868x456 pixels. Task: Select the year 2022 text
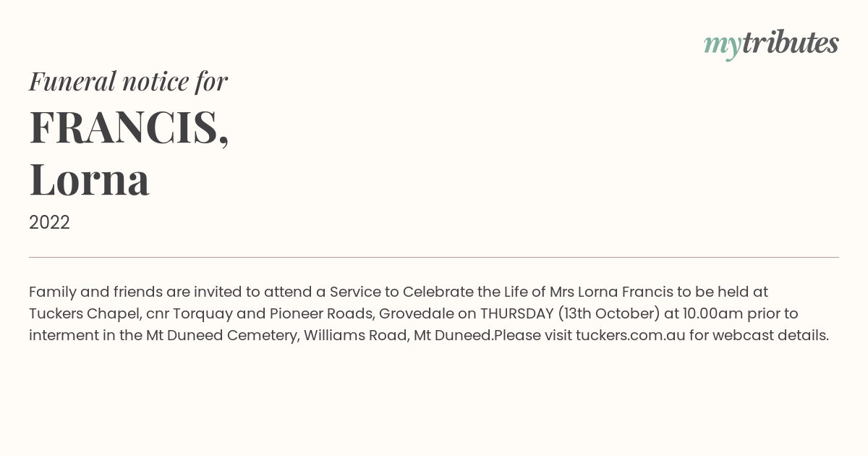click(49, 223)
